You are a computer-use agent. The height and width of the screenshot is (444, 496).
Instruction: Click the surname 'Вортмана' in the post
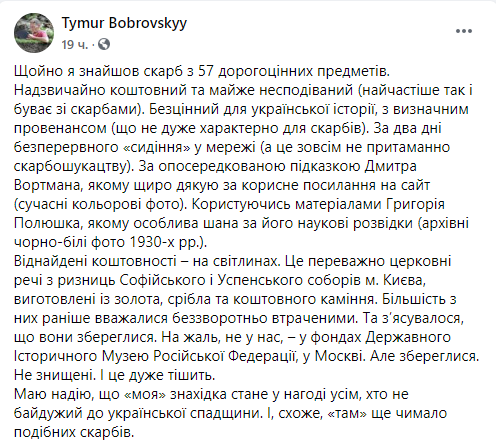(48, 185)
